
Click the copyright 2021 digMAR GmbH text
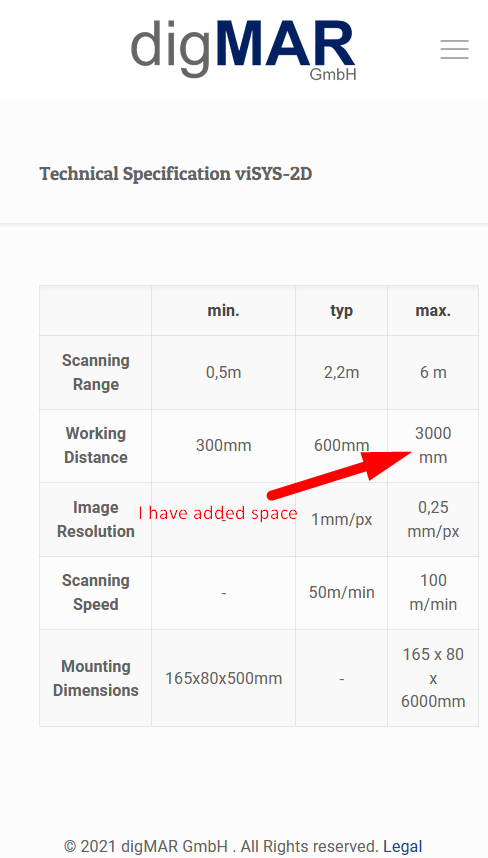[221, 847]
